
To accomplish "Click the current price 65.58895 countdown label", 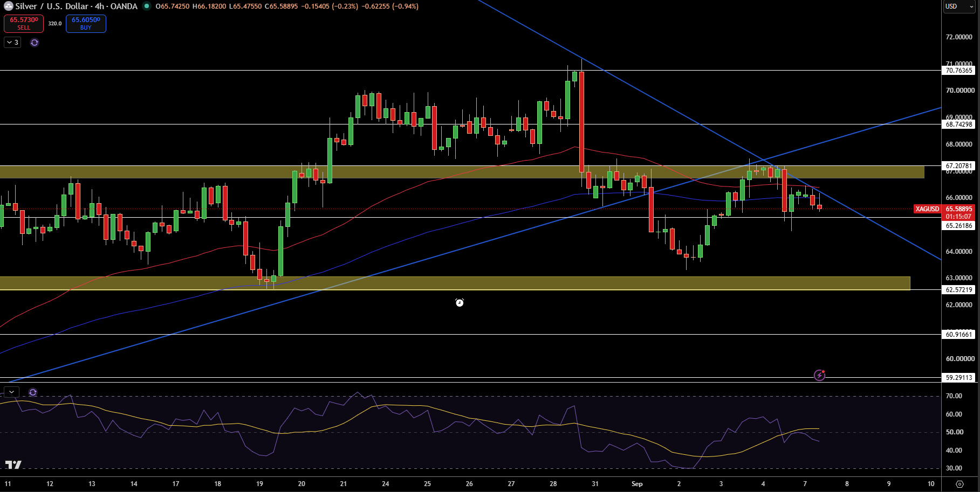I will (960, 213).
